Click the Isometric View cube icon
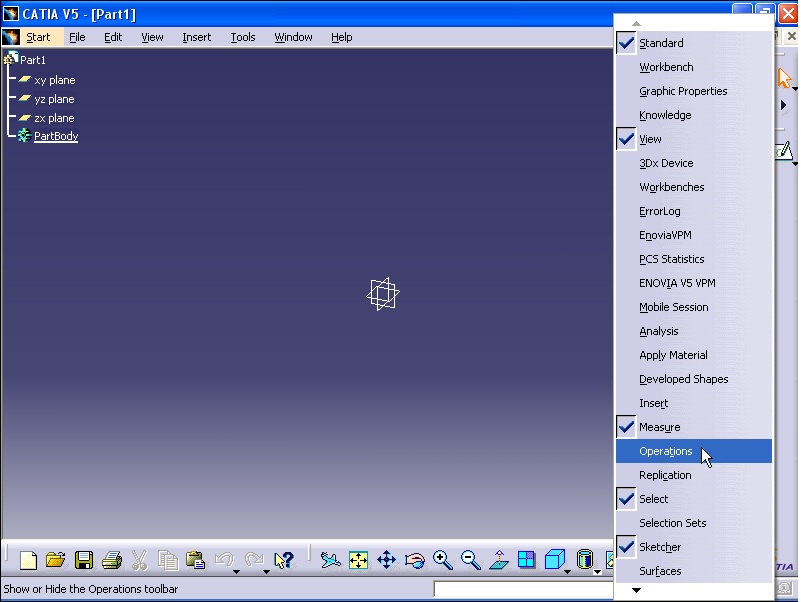Image resolution: width=801 pixels, height=602 pixels. point(554,560)
